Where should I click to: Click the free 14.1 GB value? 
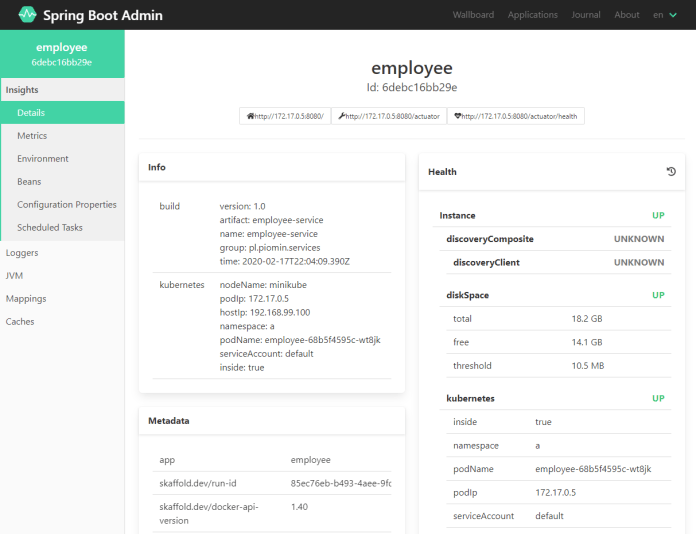(x=587, y=342)
